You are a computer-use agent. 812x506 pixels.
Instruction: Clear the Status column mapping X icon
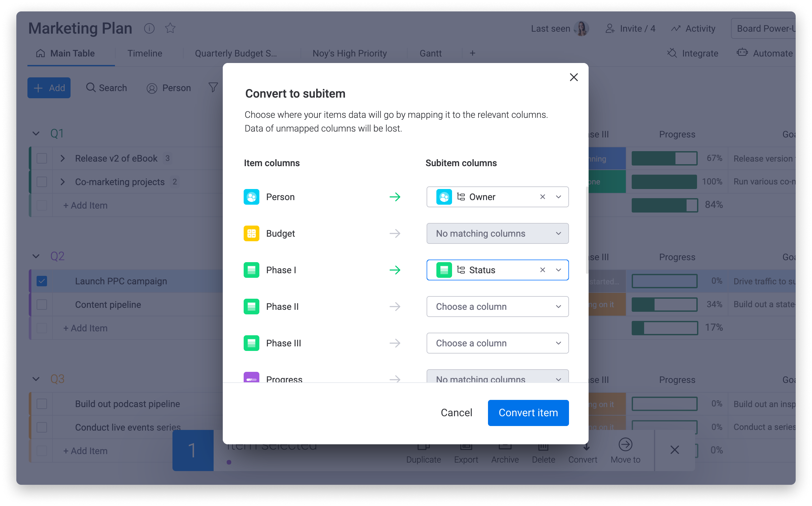coord(543,270)
